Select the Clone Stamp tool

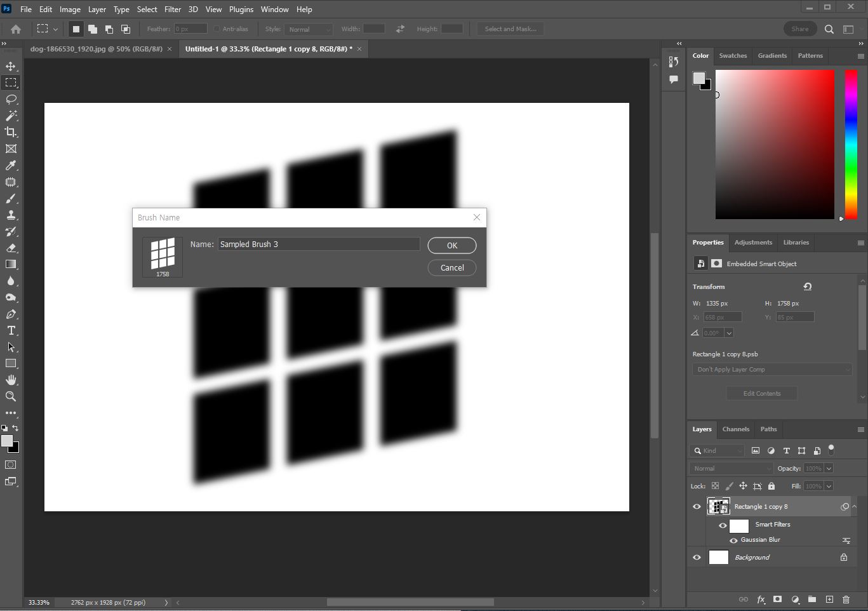[11, 215]
